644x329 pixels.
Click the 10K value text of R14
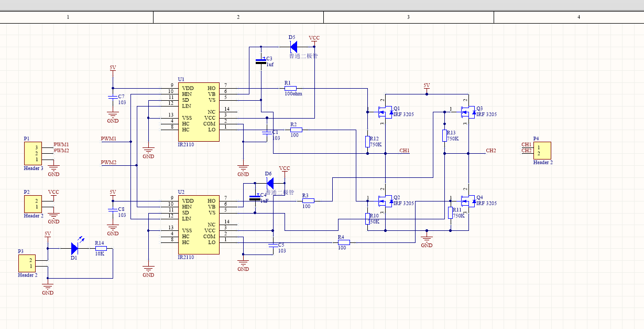pos(100,254)
